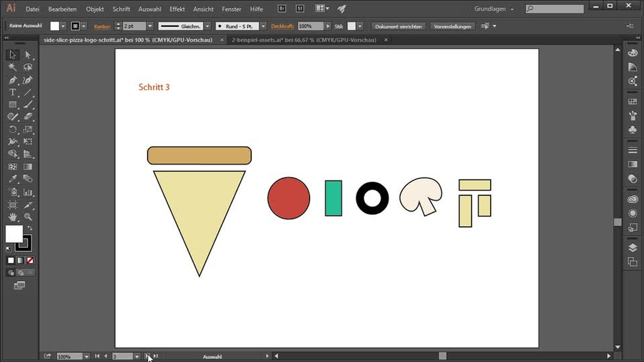644x362 pixels.
Task: Select the Hand tool
Action: [12, 217]
